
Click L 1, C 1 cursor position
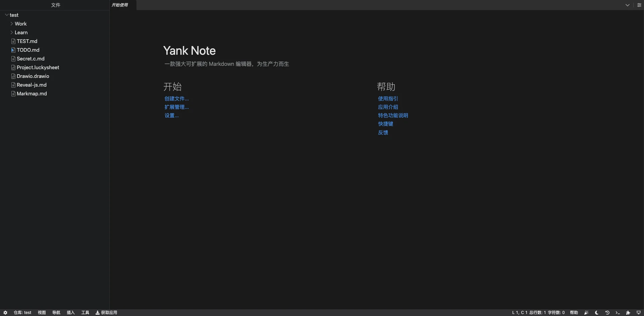click(x=520, y=313)
